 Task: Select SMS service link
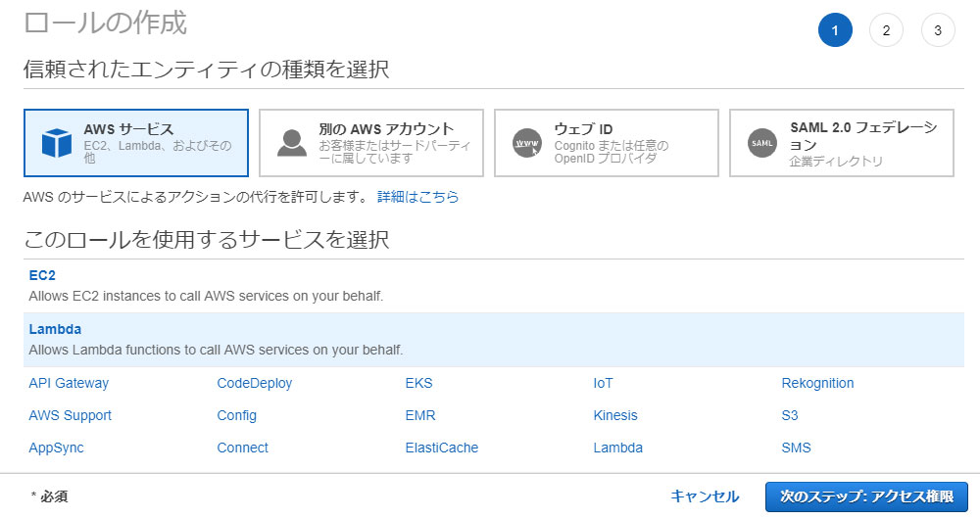pos(796,448)
